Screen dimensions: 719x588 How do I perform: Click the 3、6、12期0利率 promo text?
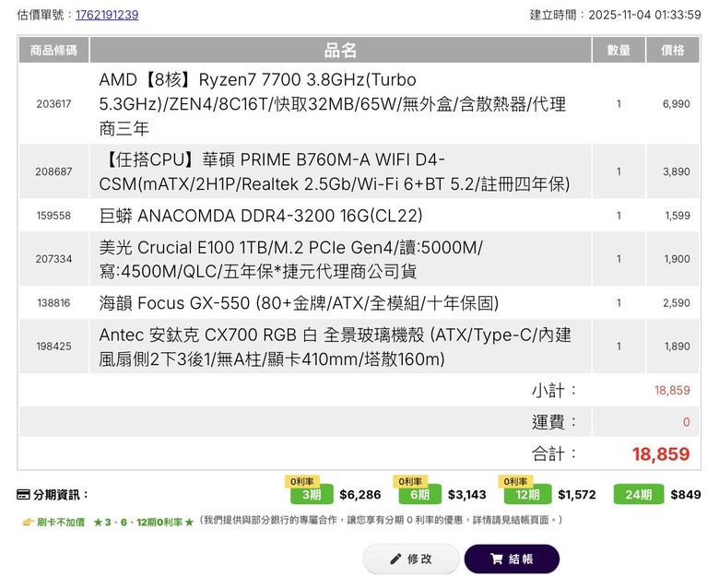tap(144, 522)
